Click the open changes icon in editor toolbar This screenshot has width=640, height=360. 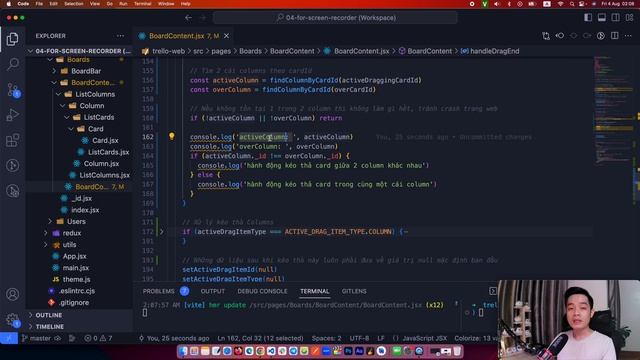[546, 36]
